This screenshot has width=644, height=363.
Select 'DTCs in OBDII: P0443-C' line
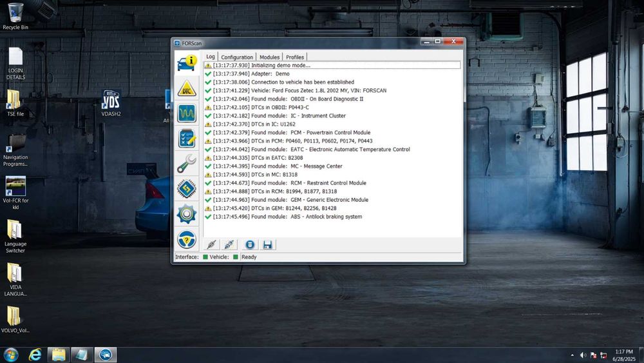332,107
